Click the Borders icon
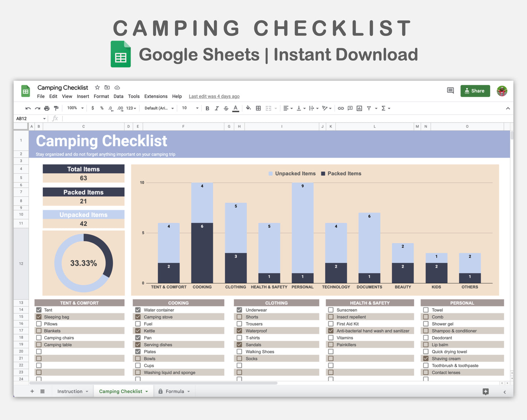The width and height of the screenshot is (527, 420). pos(258,108)
